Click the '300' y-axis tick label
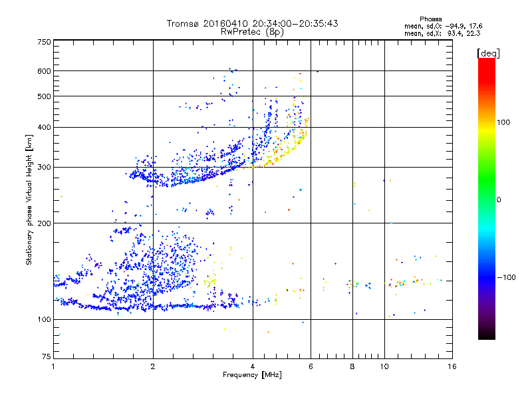Screen dimensions: 532x399 click(x=44, y=168)
